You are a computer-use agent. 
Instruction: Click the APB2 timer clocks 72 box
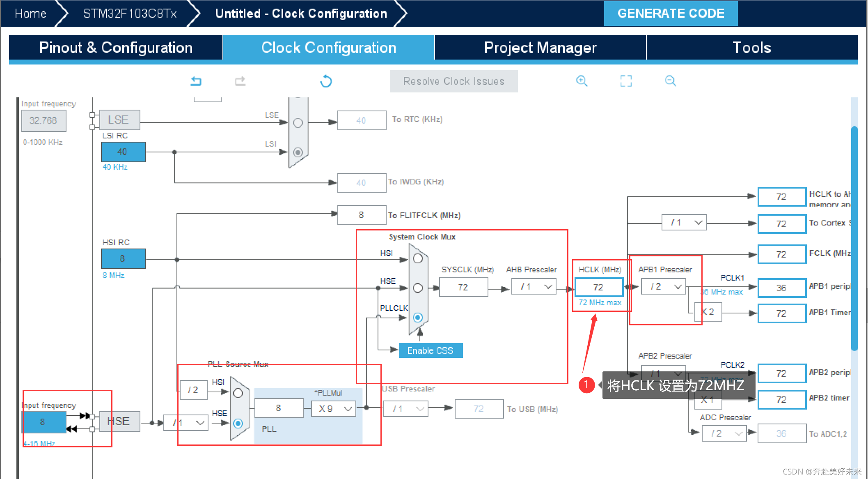click(x=782, y=400)
